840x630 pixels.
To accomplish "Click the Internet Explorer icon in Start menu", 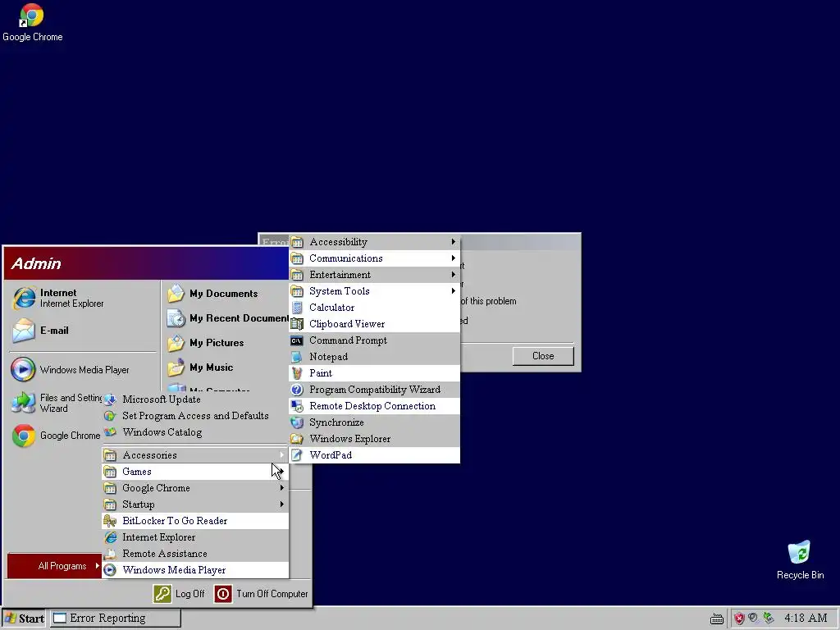I will click(24, 298).
